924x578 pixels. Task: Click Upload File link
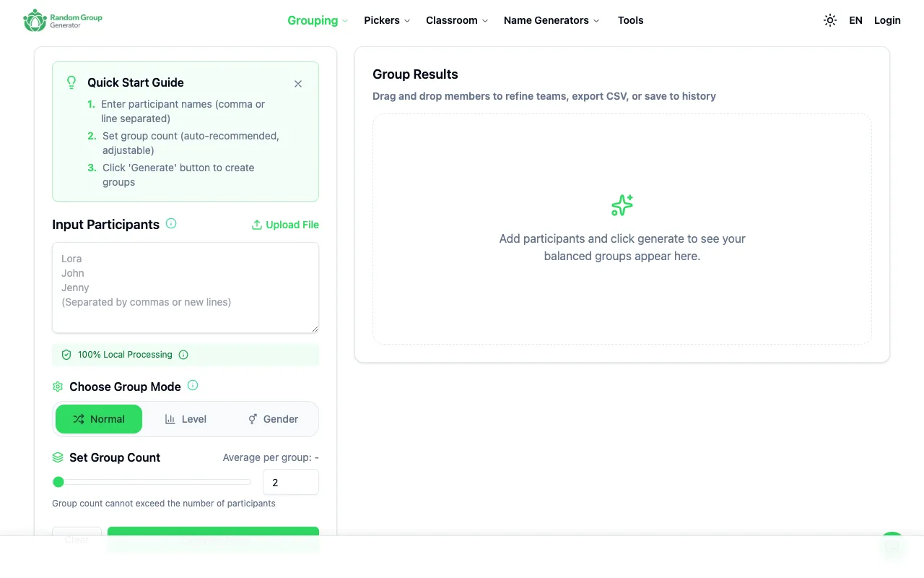click(285, 225)
